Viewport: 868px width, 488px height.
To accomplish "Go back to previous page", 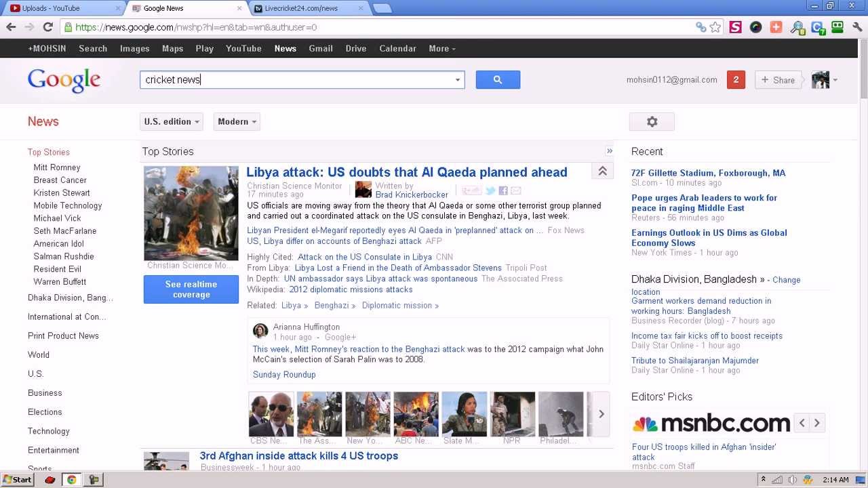I will tap(11, 27).
